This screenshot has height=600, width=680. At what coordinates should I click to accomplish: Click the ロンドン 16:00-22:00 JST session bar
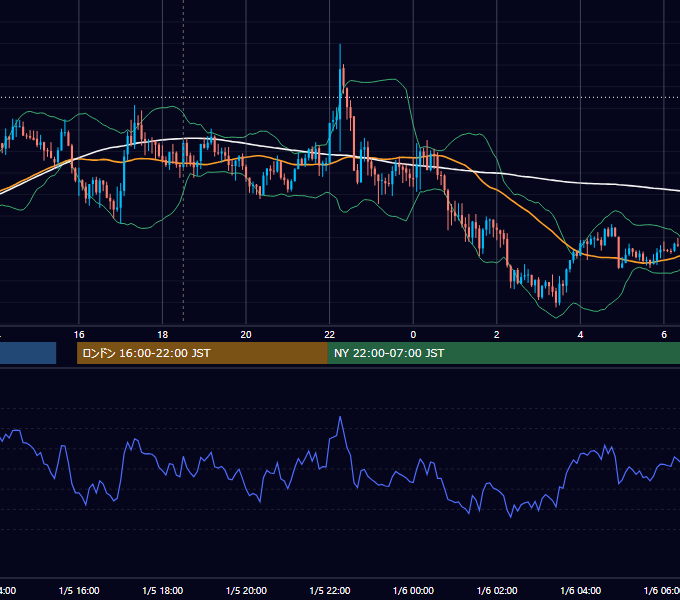coord(202,353)
